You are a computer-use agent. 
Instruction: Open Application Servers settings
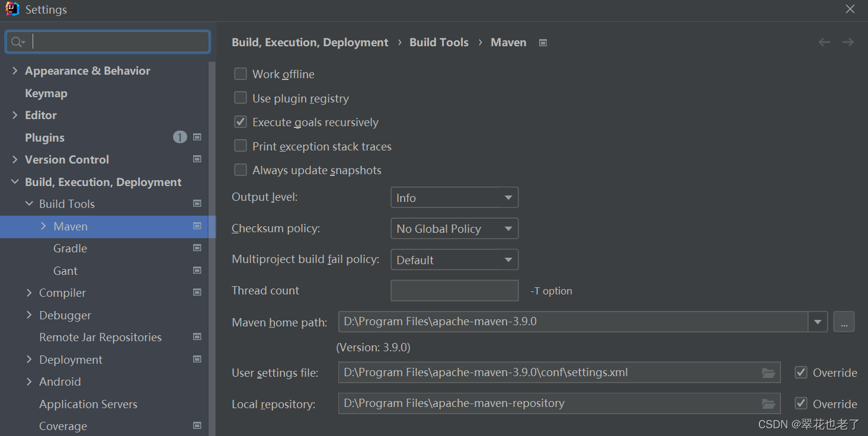coord(88,404)
